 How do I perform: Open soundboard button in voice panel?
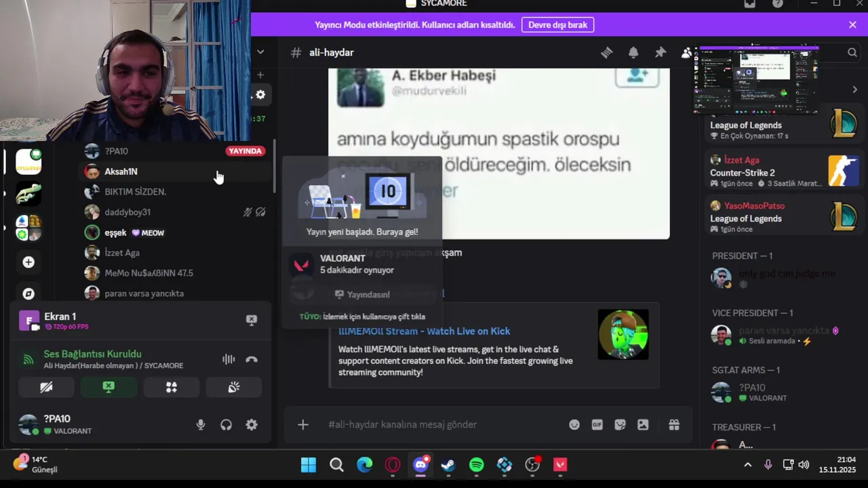tap(234, 387)
